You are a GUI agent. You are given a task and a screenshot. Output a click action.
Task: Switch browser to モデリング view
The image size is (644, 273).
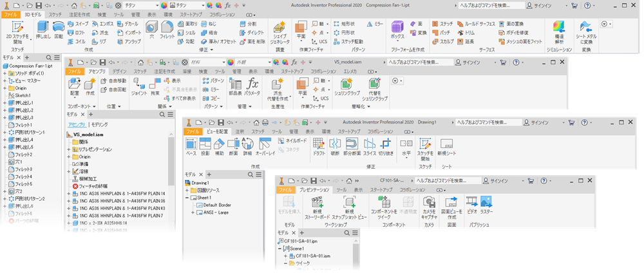99,124
